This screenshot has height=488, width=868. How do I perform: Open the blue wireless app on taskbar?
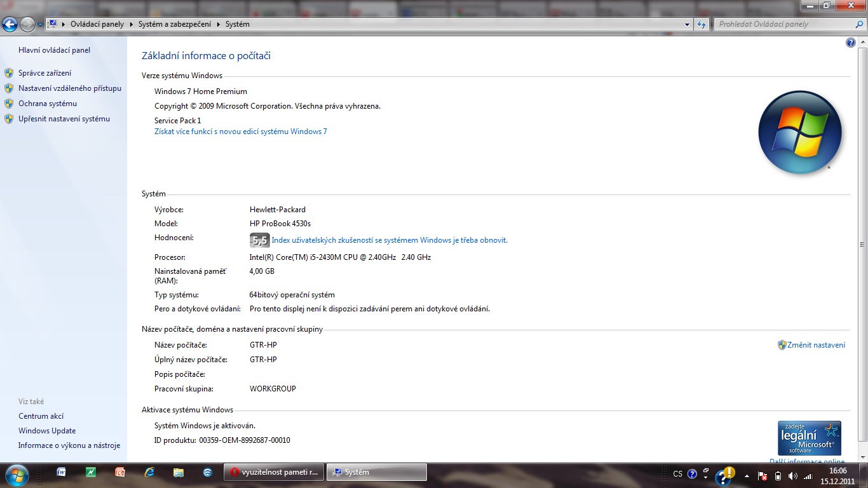[208, 472]
